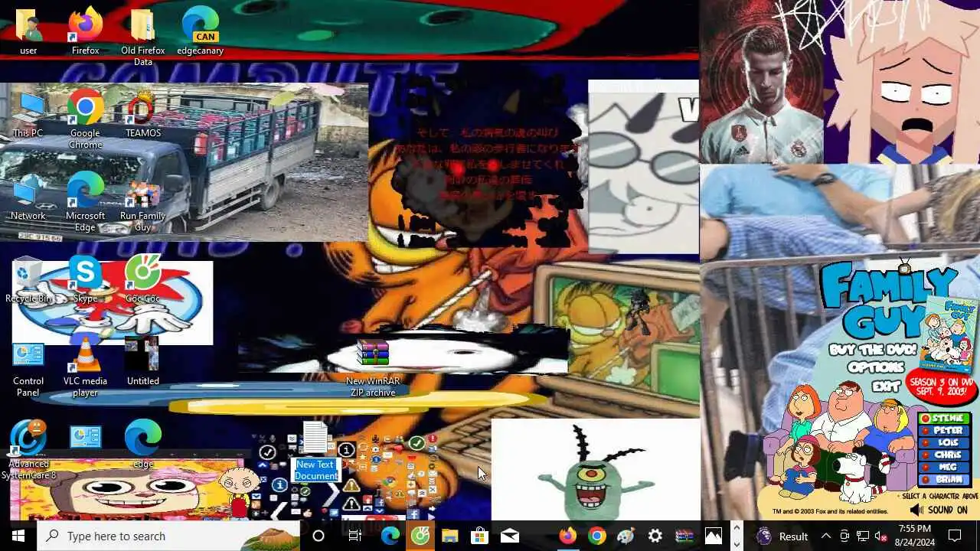
Task: Open File Explorer from the taskbar
Action: (449, 536)
